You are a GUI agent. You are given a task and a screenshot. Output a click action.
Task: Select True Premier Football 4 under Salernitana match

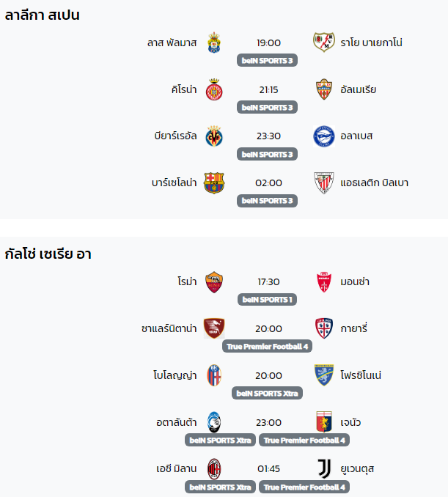pos(267,346)
